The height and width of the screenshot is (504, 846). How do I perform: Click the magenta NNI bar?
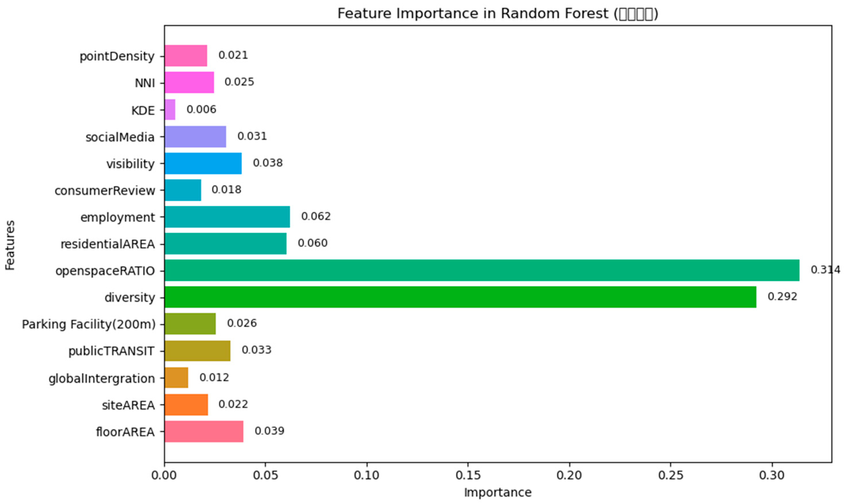pos(189,82)
